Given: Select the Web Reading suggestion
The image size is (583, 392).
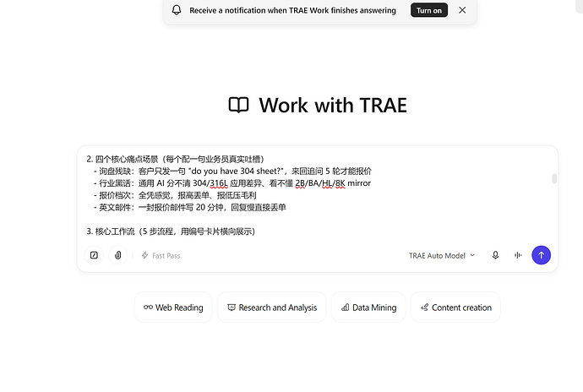Looking at the screenshot, I should coord(173,308).
